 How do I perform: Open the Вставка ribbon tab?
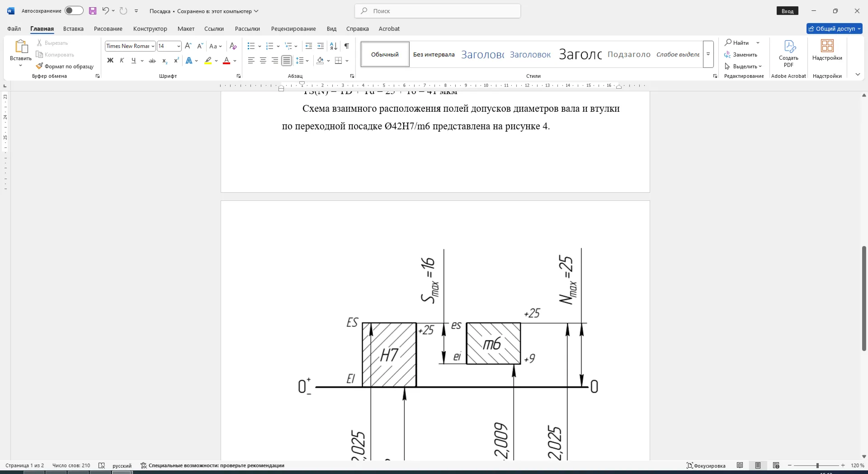click(73, 28)
